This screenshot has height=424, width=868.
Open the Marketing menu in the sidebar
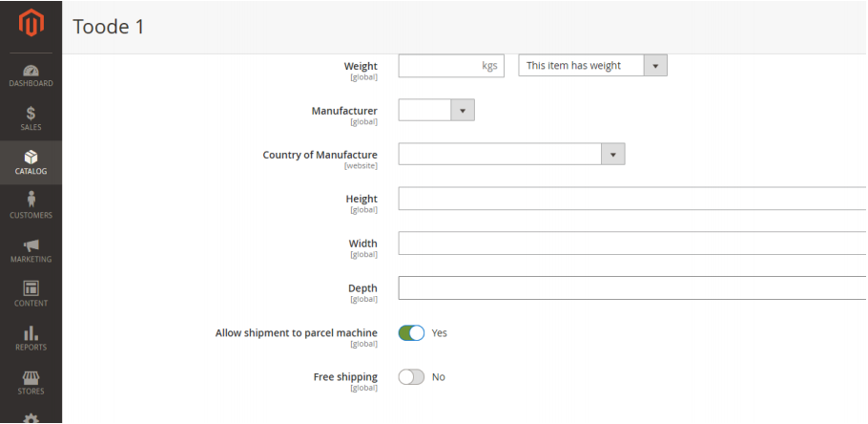(x=31, y=250)
